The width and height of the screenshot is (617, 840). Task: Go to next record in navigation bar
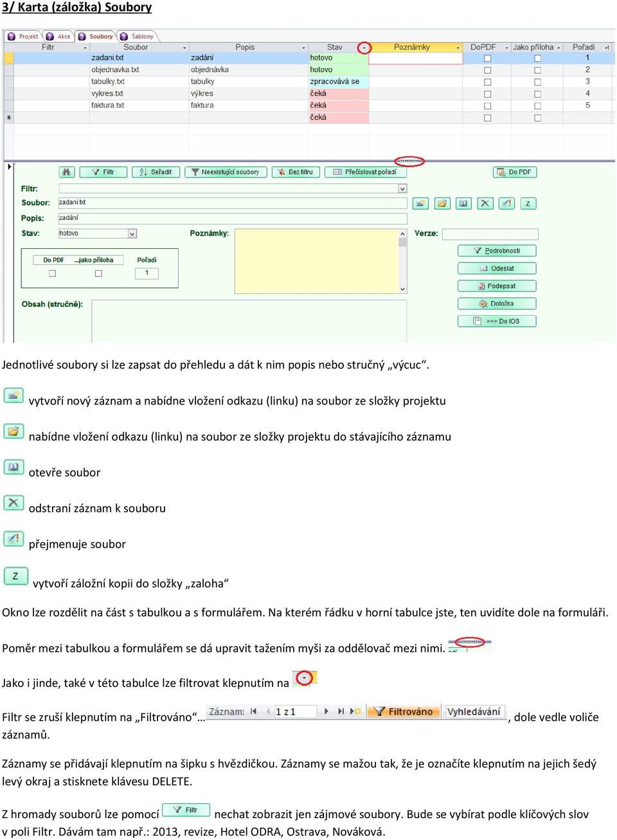[326, 711]
